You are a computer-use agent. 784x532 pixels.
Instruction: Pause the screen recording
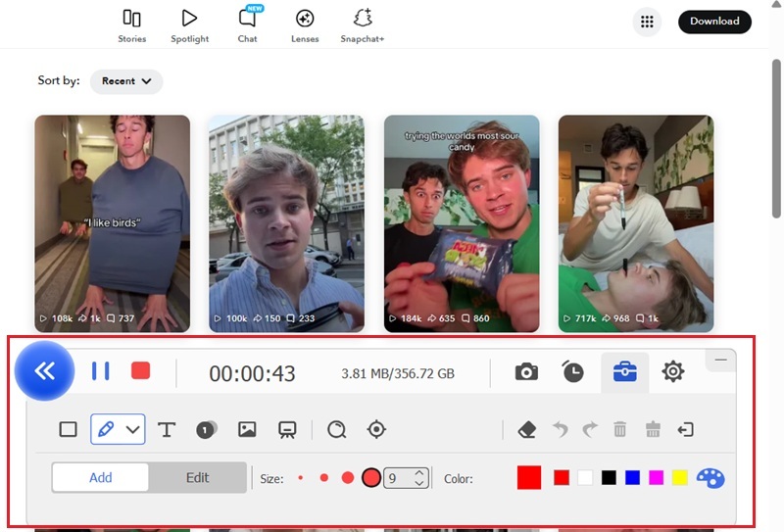[101, 371]
